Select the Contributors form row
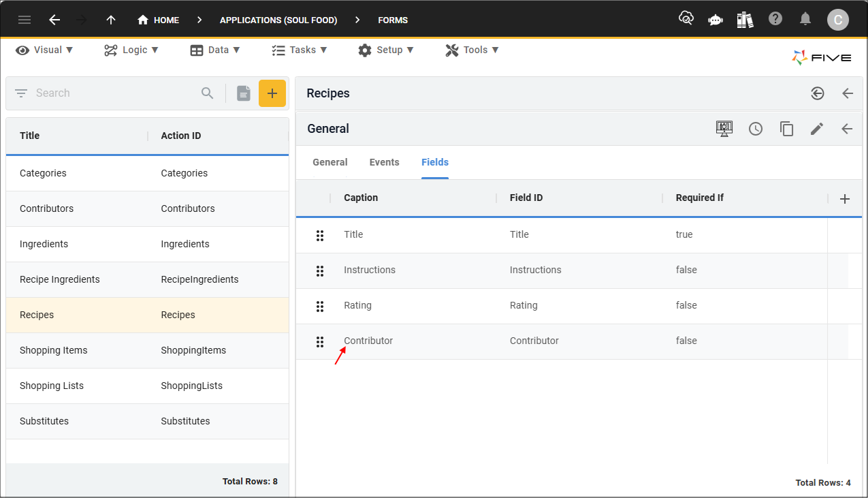This screenshot has height=498, width=868. coord(148,208)
